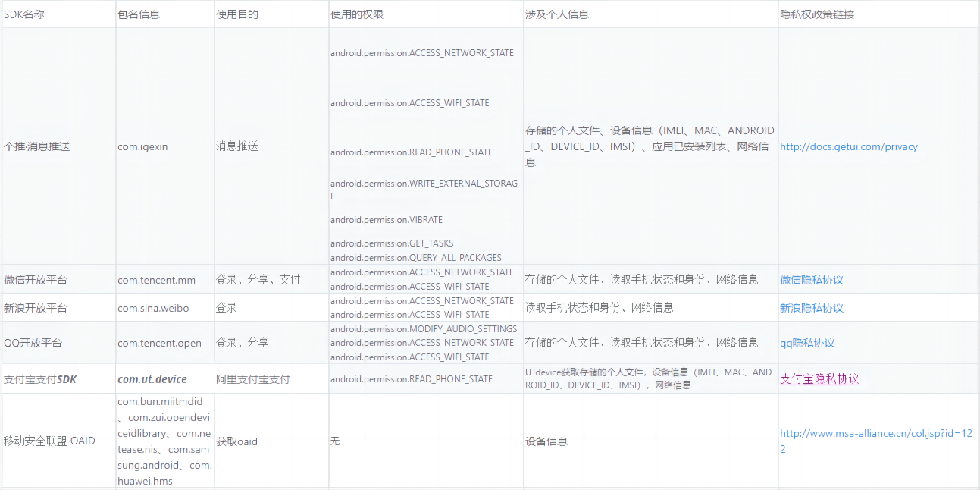
Task: Follow the 新浪隐私协议 link
Action: pyautogui.click(x=812, y=308)
